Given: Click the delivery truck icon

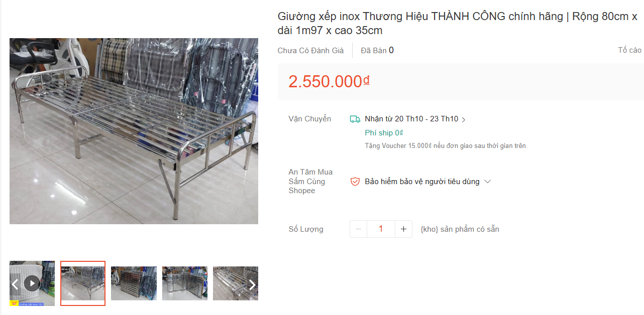Looking at the screenshot, I should [355, 119].
